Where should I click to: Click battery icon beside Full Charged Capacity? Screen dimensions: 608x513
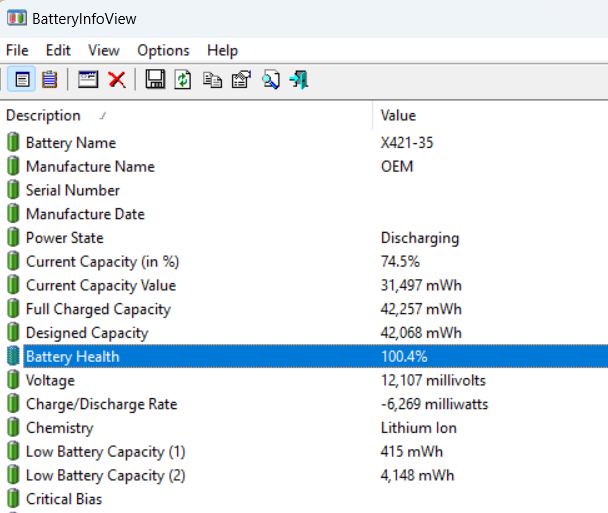(x=13, y=308)
